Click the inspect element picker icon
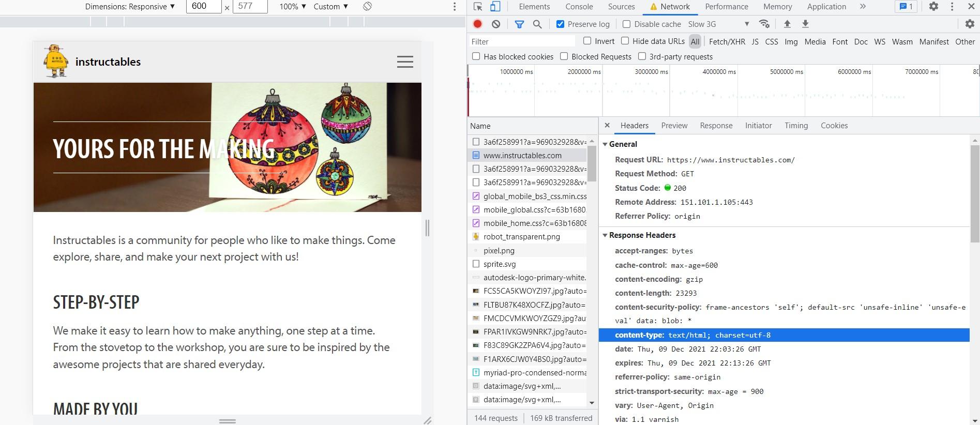This screenshot has width=980, height=425. (478, 7)
